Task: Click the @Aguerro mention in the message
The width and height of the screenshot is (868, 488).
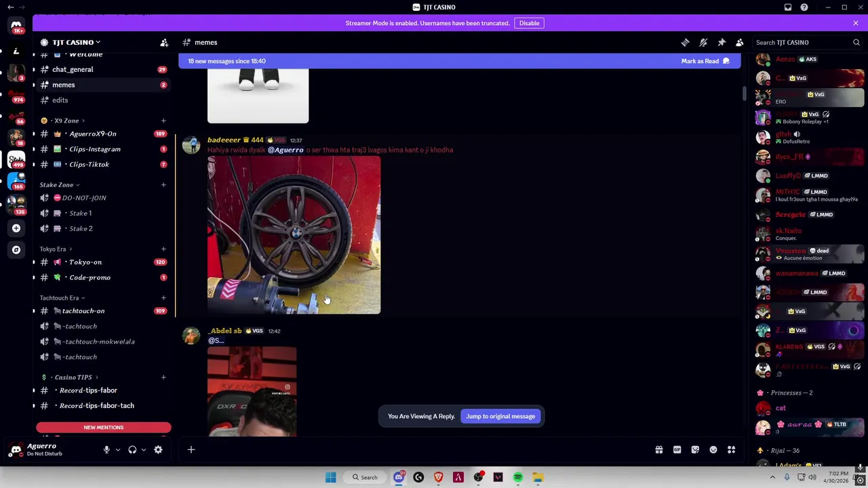Action: (x=285, y=150)
